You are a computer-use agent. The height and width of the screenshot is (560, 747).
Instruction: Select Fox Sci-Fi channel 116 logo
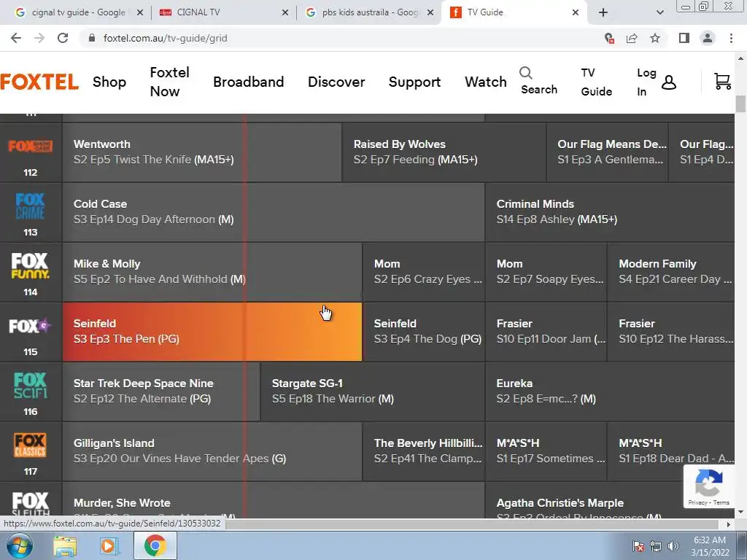(x=31, y=385)
